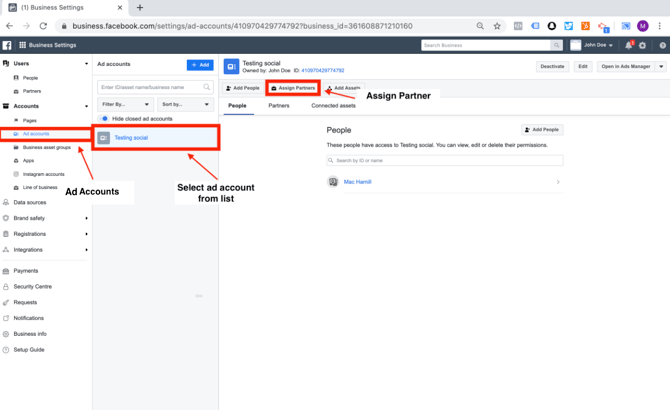670x410 pixels.
Task: Click the settings gear in top bar
Action: point(643,45)
